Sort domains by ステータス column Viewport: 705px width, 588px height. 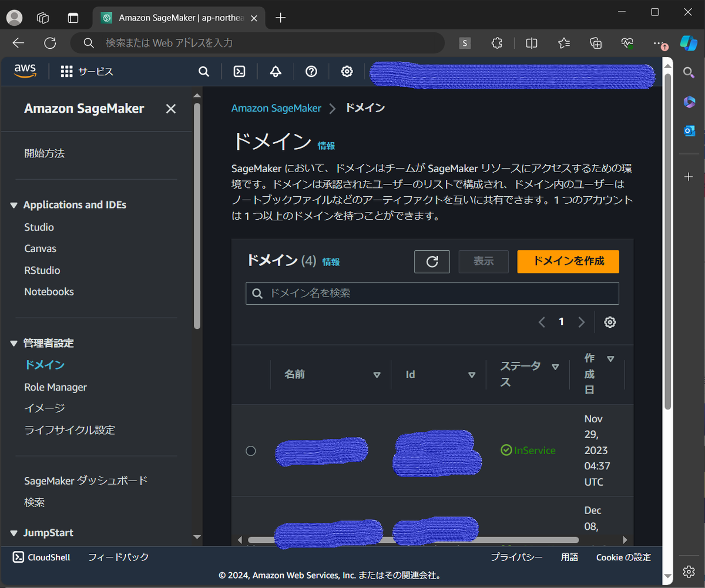point(555,367)
